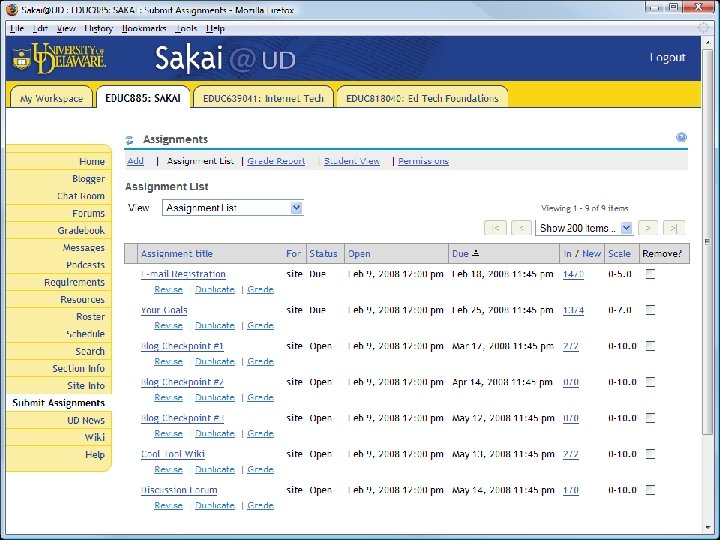The height and width of the screenshot is (540, 720).
Task: Click the Firefox icon in title bar
Action: click(12, 9)
